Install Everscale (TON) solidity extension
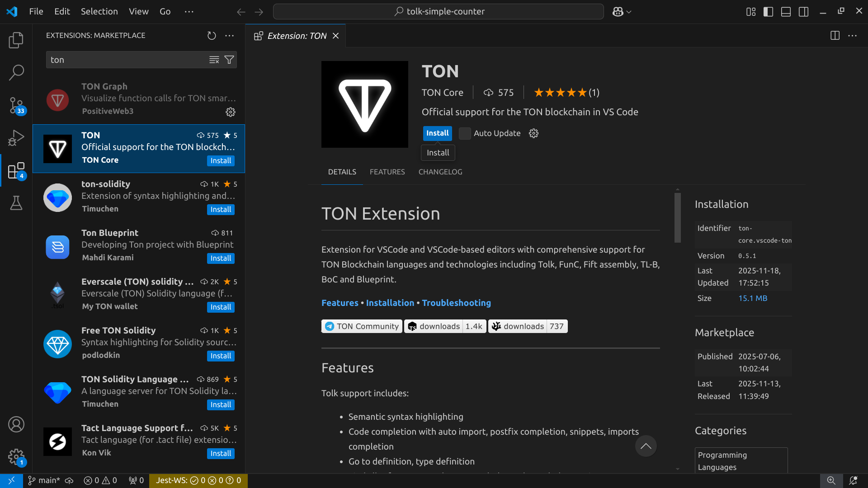 point(221,307)
